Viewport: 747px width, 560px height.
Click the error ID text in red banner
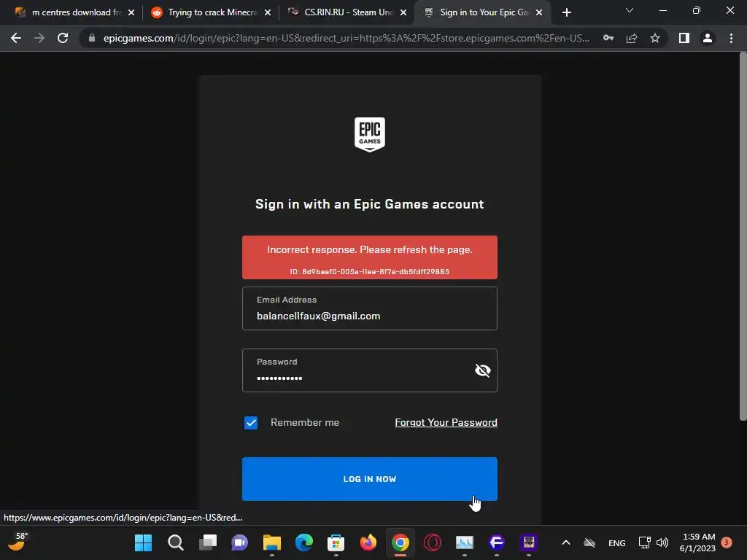(x=370, y=271)
